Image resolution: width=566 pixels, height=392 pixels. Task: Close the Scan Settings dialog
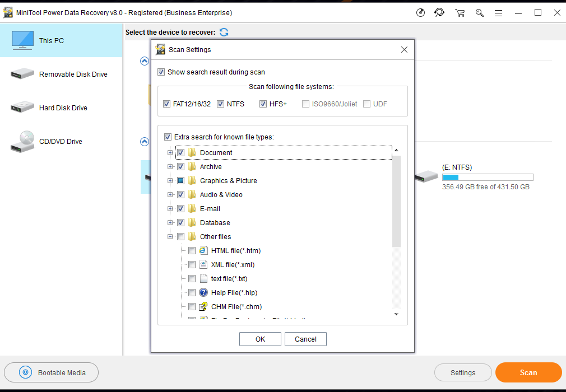point(404,50)
